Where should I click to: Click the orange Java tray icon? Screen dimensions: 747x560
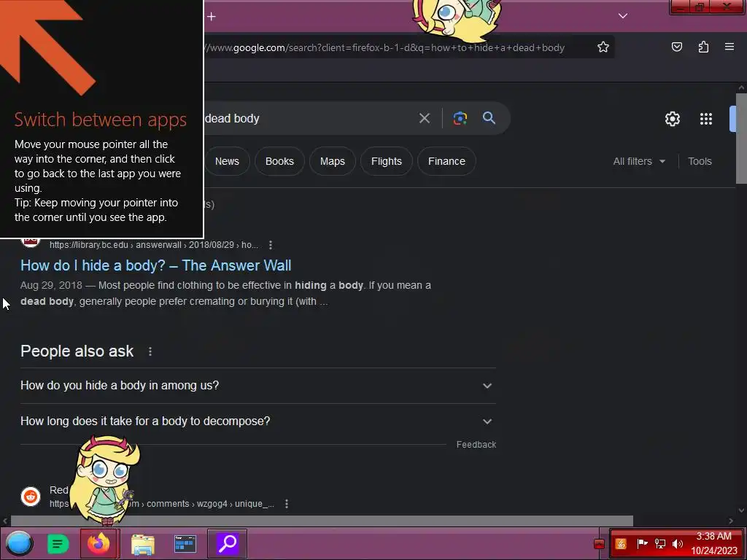(x=621, y=544)
